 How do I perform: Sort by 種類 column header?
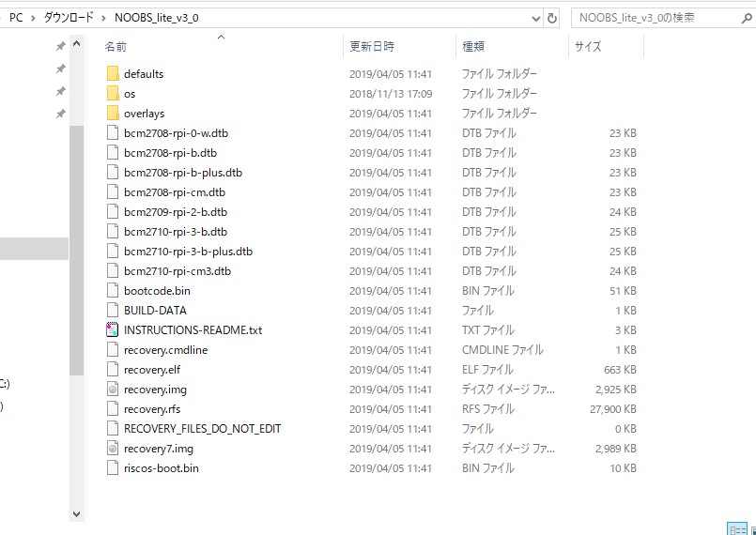[472, 46]
